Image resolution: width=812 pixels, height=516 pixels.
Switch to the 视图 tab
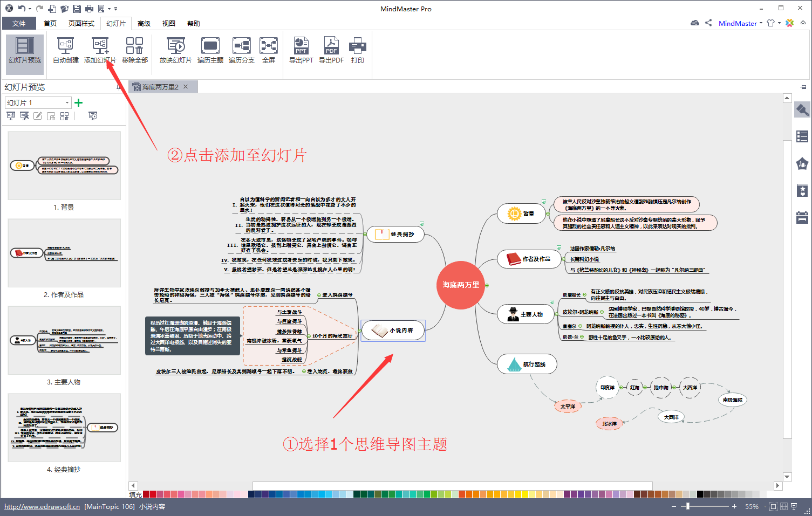pyautogui.click(x=169, y=23)
